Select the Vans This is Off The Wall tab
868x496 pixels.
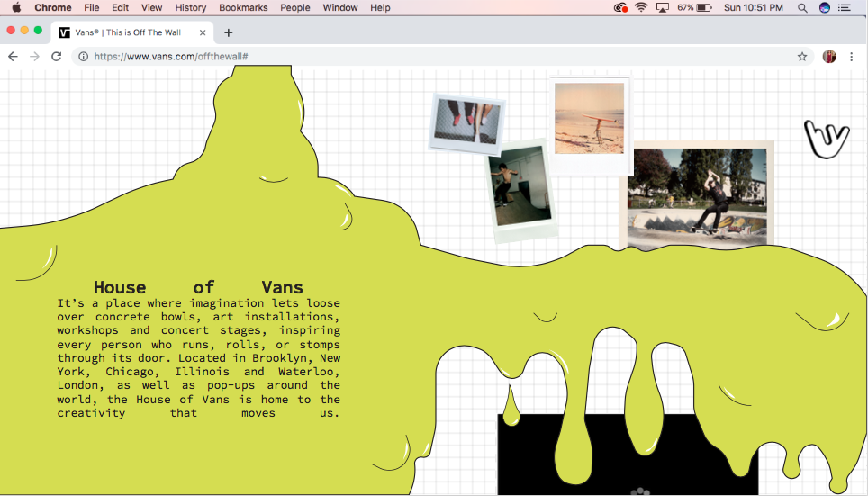(x=133, y=32)
